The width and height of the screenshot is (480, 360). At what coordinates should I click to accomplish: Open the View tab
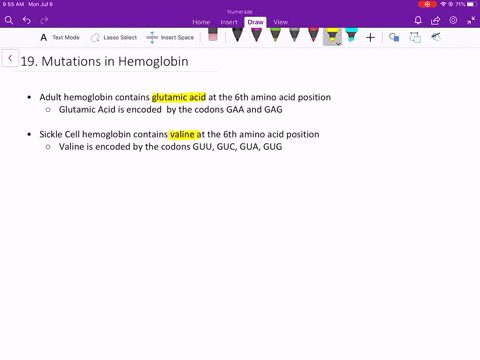click(x=280, y=22)
